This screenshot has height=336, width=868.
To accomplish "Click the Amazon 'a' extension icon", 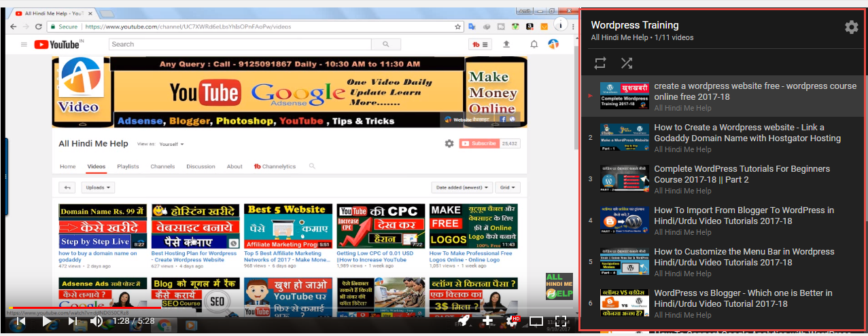I will 530,26.
